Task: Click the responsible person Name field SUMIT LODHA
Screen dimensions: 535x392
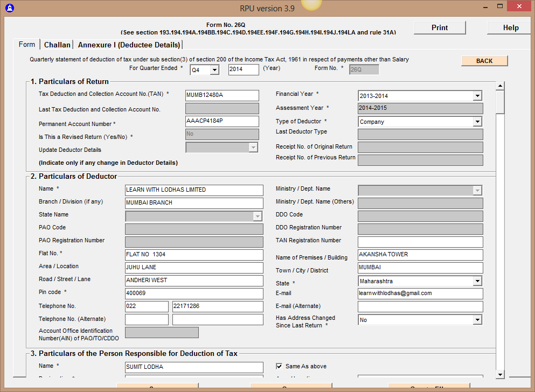Action: [x=194, y=367]
